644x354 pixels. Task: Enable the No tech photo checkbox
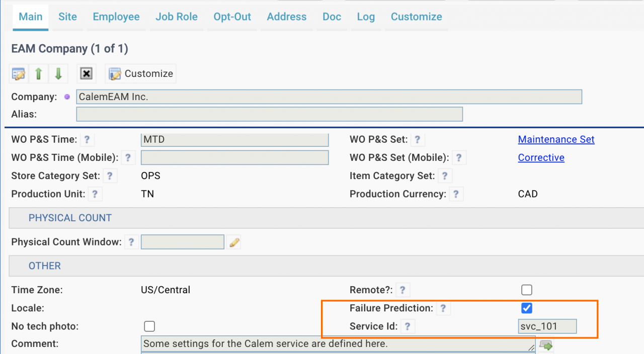point(149,326)
